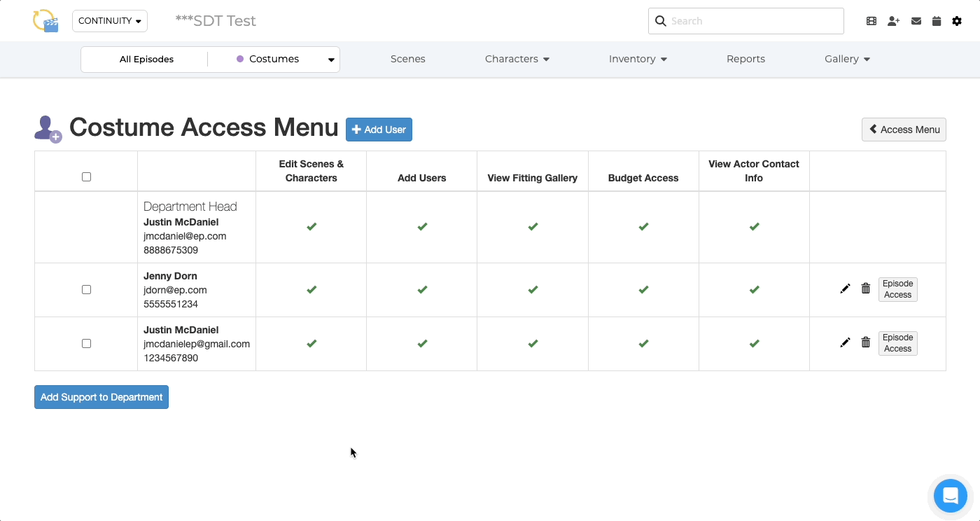Image resolution: width=980 pixels, height=521 pixels.
Task: Edit Jenny Dorn's access with pencil icon
Action: [x=845, y=289]
